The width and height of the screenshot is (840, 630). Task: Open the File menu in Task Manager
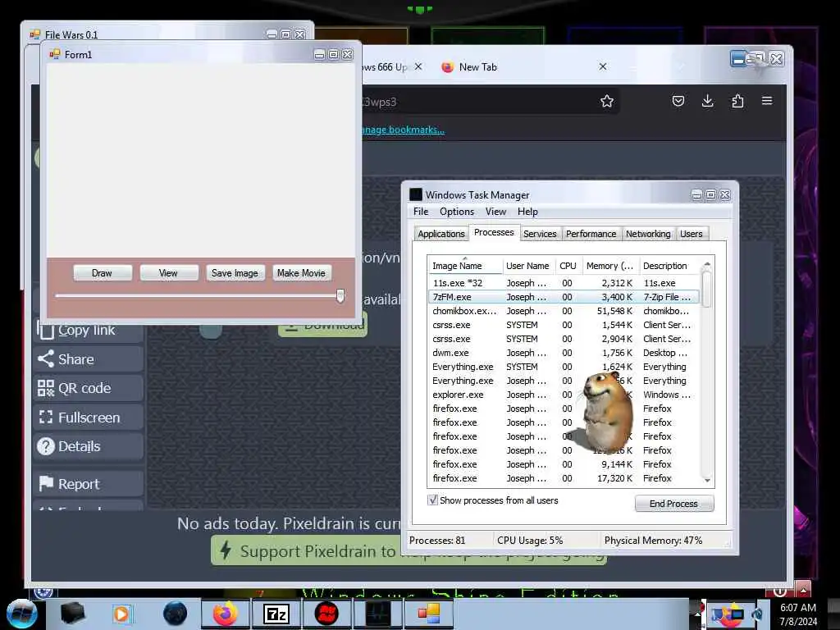point(421,212)
